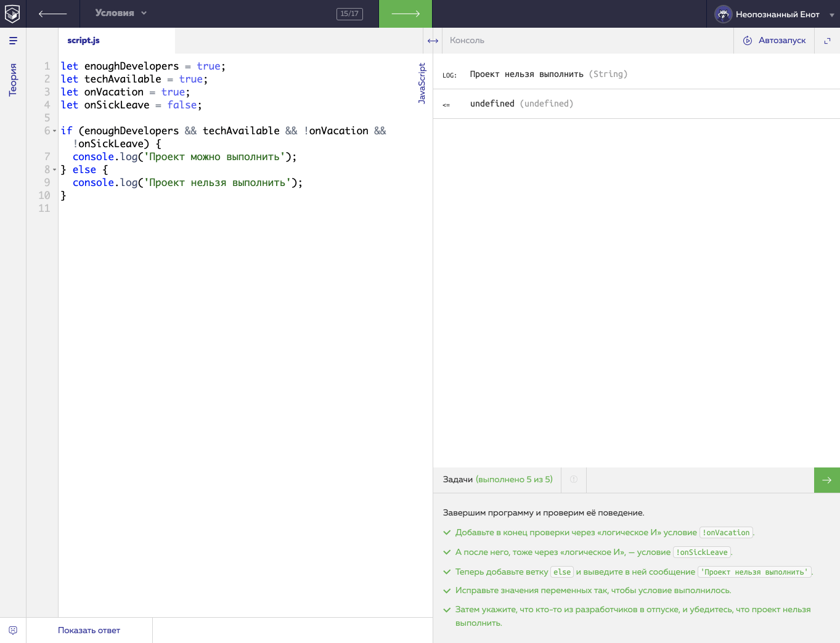Open the hamburger menu in the sidebar

(13, 41)
